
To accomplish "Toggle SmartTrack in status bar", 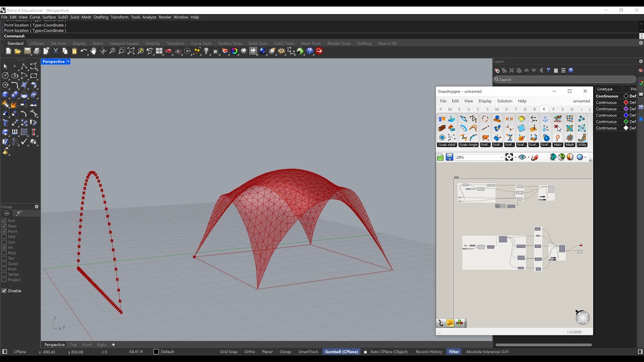I will click(308, 351).
